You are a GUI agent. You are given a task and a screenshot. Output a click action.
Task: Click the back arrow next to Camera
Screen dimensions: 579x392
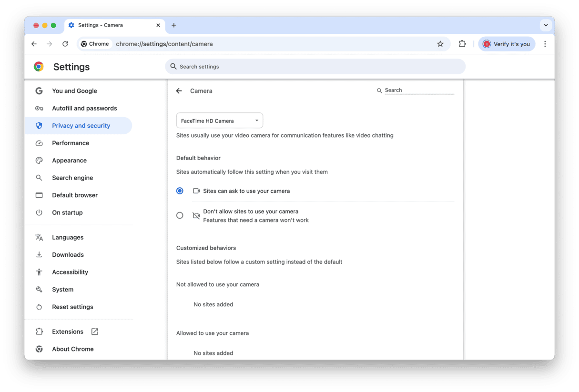[x=179, y=91]
